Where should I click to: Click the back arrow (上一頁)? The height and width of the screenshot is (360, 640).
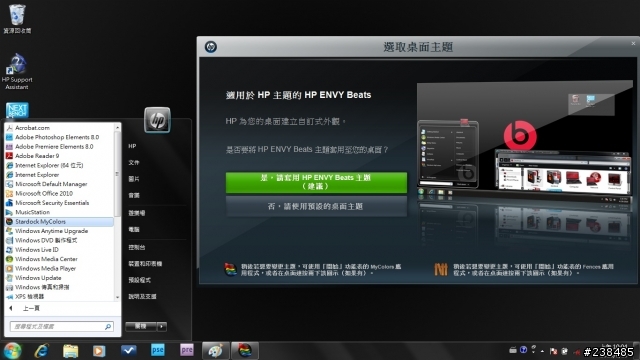(x=11, y=308)
